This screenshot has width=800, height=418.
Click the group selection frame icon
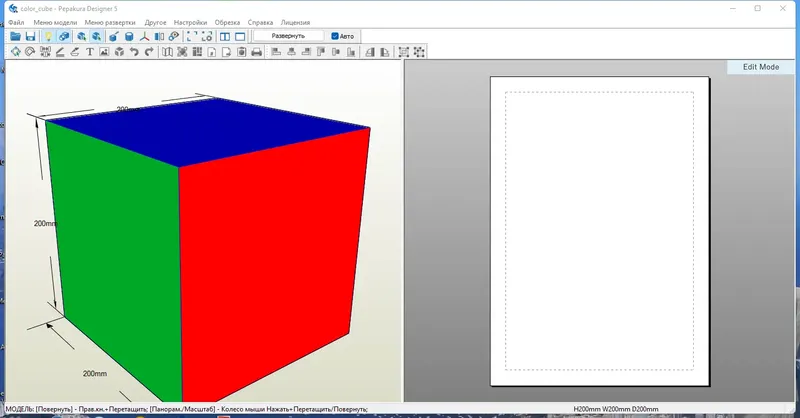(x=404, y=52)
